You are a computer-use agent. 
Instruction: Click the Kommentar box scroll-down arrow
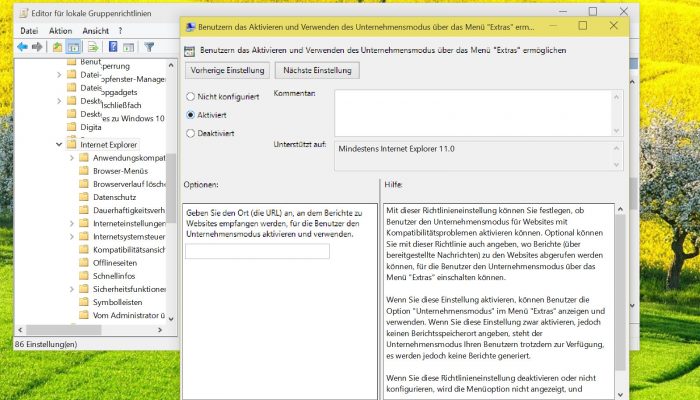click(617, 131)
